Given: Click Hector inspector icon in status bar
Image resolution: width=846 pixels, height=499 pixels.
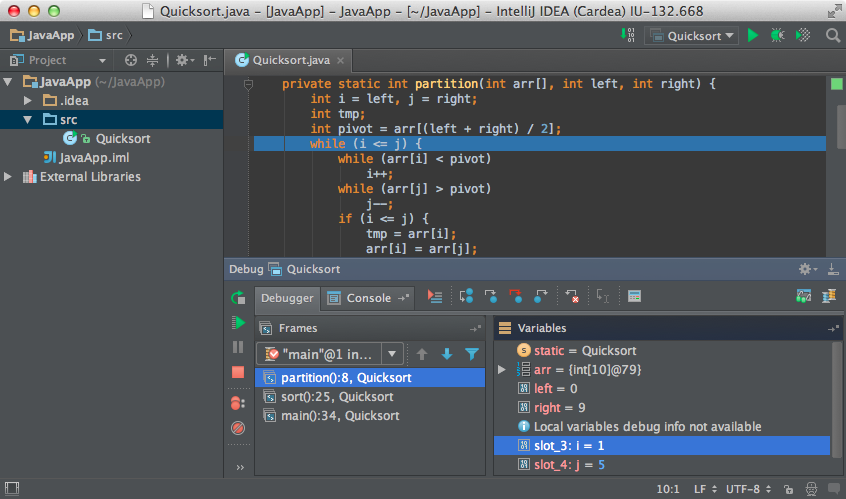Looking at the screenshot, I should click(811, 489).
